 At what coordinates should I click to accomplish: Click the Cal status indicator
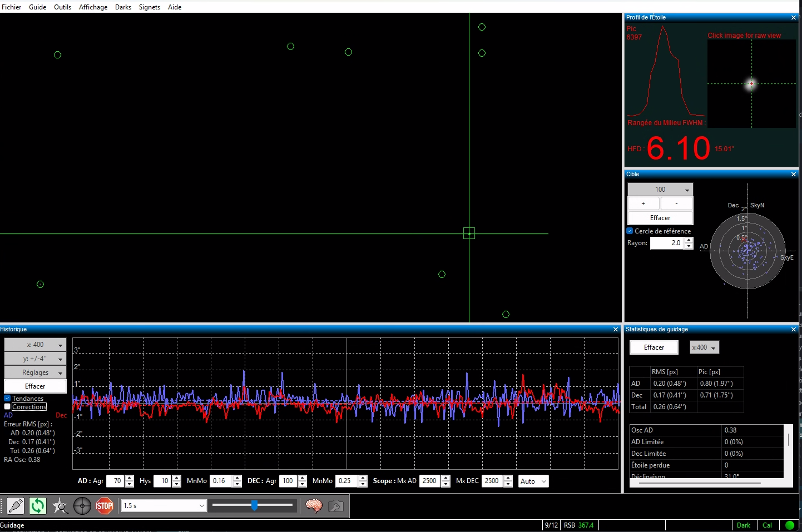click(768, 525)
